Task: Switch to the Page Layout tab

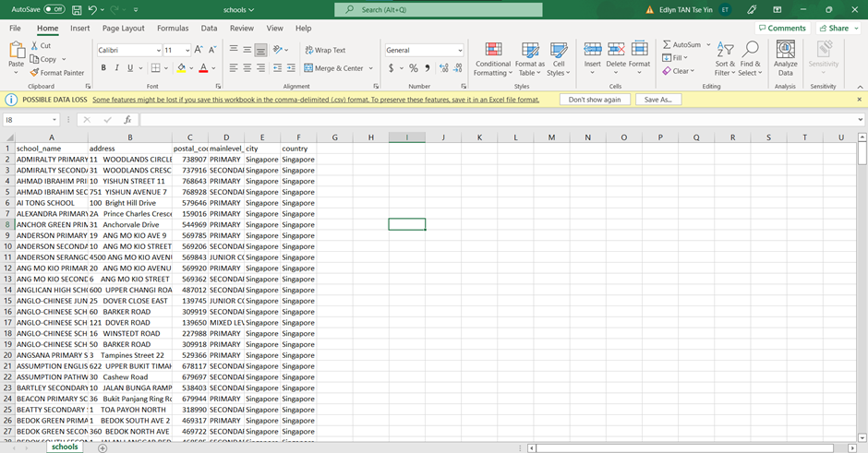Action: pyautogui.click(x=123, y=29)
